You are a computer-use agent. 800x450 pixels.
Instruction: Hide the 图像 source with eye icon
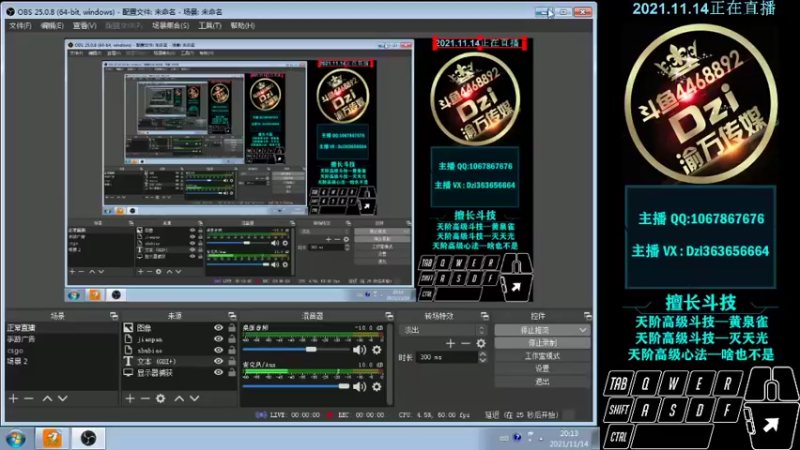point(218,328)
